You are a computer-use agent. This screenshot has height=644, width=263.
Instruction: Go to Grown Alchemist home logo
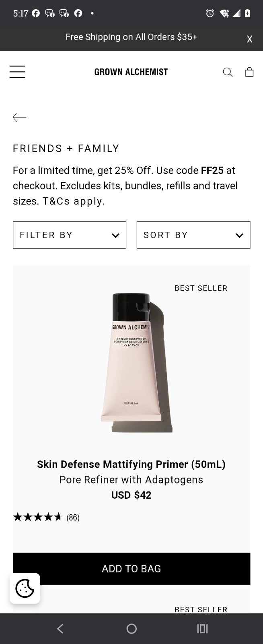[131, 72]
